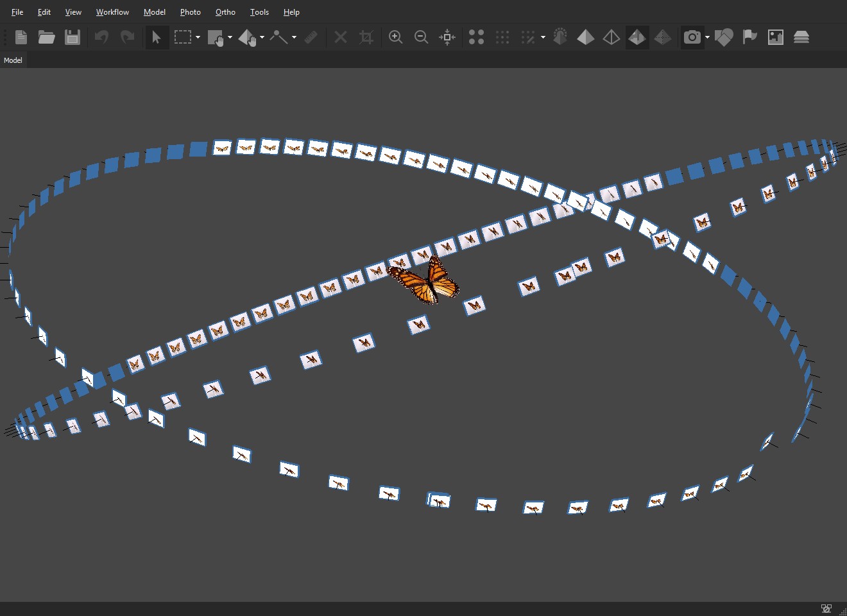
Task: Expand the Show Cameras dropdown arrow
Action: point(707,37)
